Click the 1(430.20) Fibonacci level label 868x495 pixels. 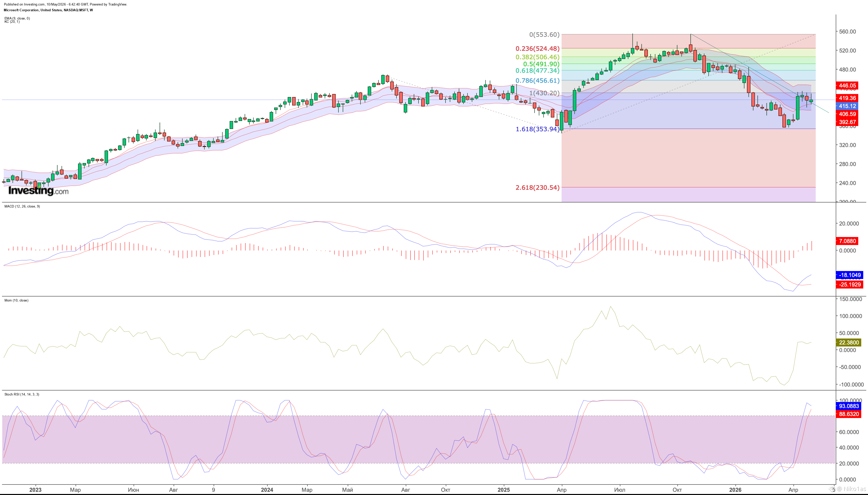click(544, 93)
